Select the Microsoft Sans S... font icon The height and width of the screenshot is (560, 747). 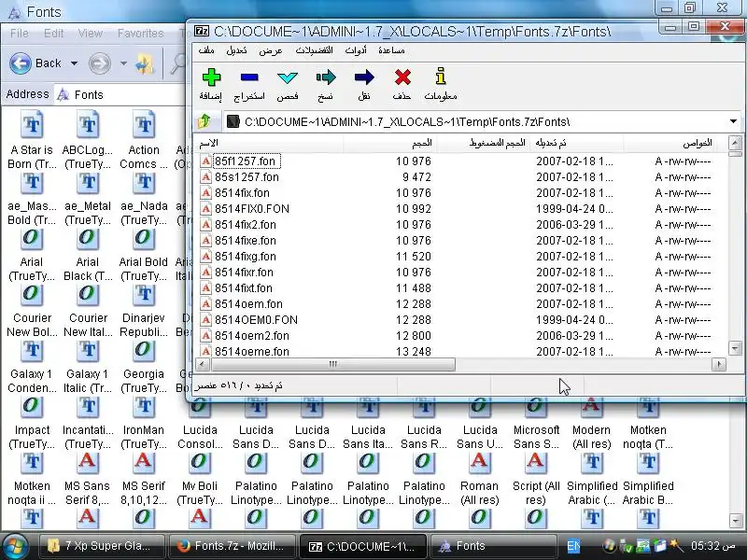[x=536, y=408]
